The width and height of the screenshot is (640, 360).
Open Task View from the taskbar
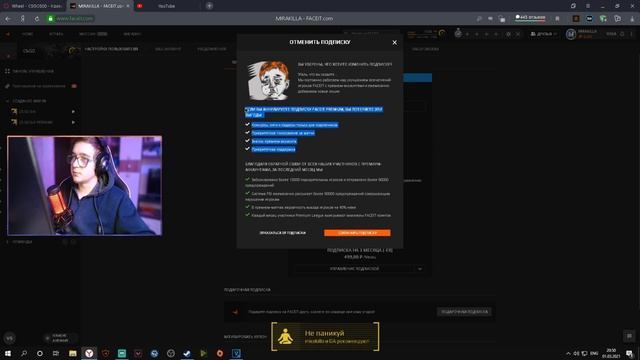(56, 353)
